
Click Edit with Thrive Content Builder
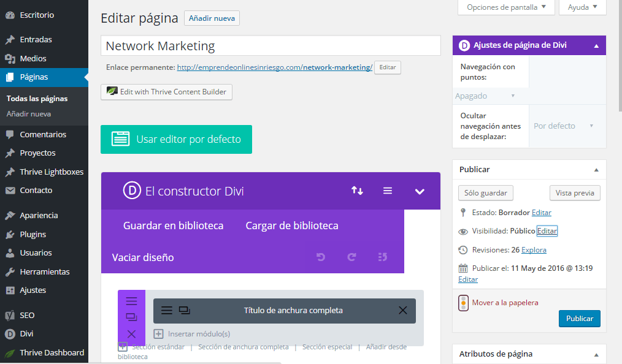[167, 92]
